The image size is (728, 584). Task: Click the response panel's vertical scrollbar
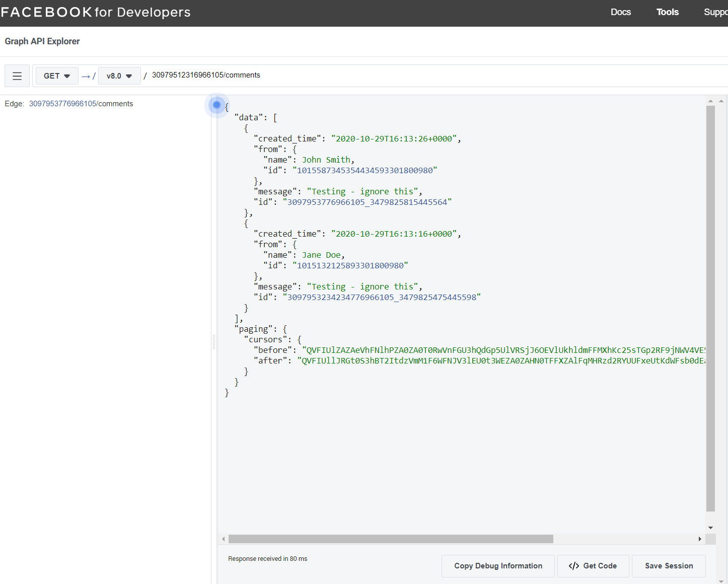pos(710,308)
